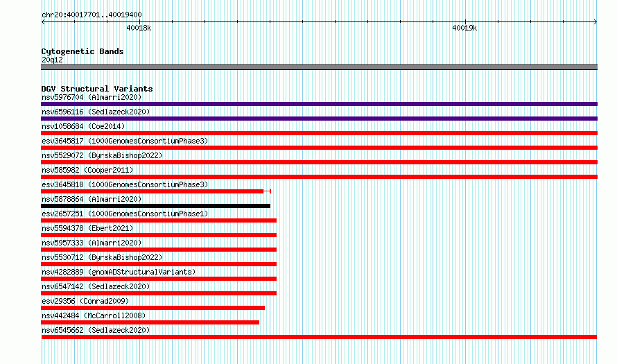Click the red bar under nsv5594378
This screenshot has width=617, height=364.
[x=159, y=235]
